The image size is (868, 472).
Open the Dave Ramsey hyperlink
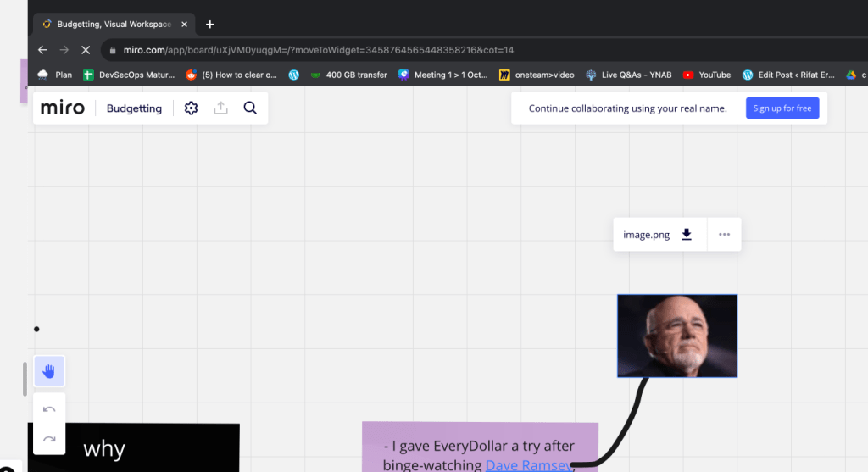tap(529, 465)
